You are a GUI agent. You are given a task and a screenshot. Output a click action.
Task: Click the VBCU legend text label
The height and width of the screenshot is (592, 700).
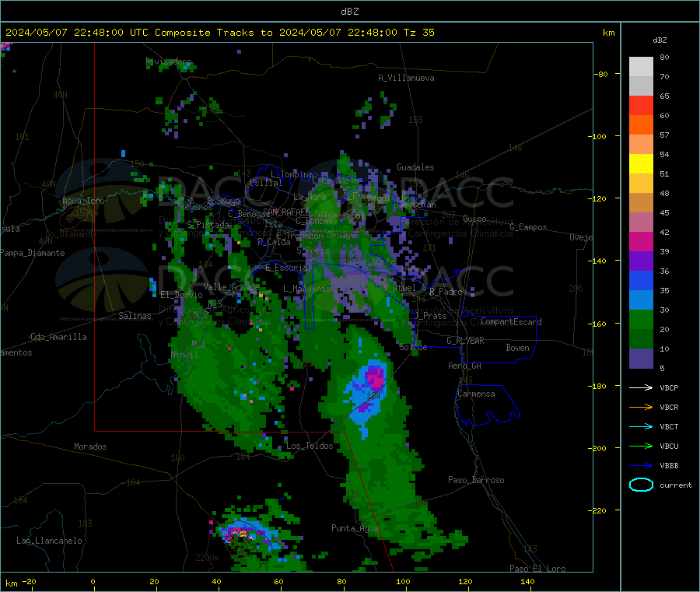coord(669,446)
